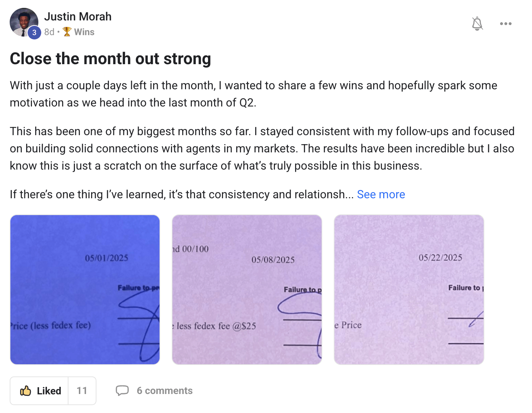Open the 6 comments link
The width and height of the screenshot is (532, 413).
pyautogui.click(x=165, y=391)
